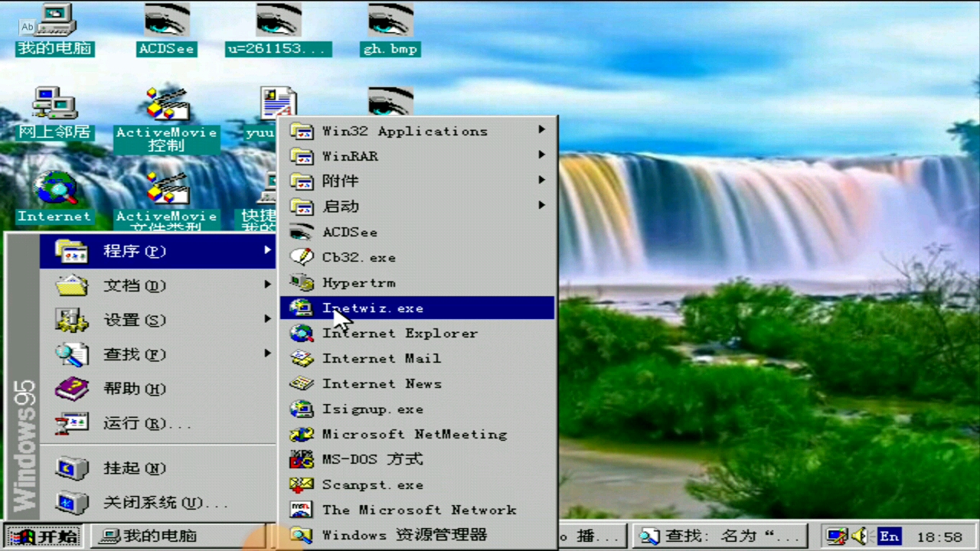
Task: Click the MS-DOS 方式 icon
Action: [x=302, y=459]
